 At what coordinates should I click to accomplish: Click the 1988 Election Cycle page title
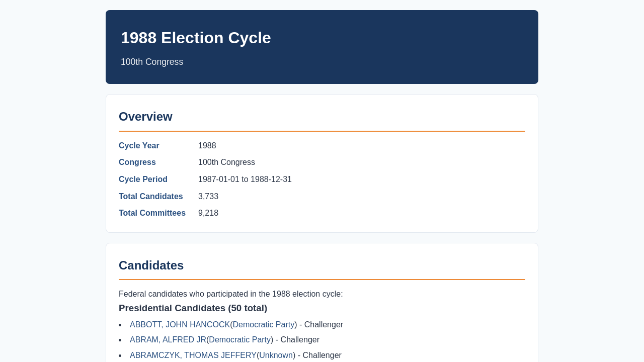(196, 38)
